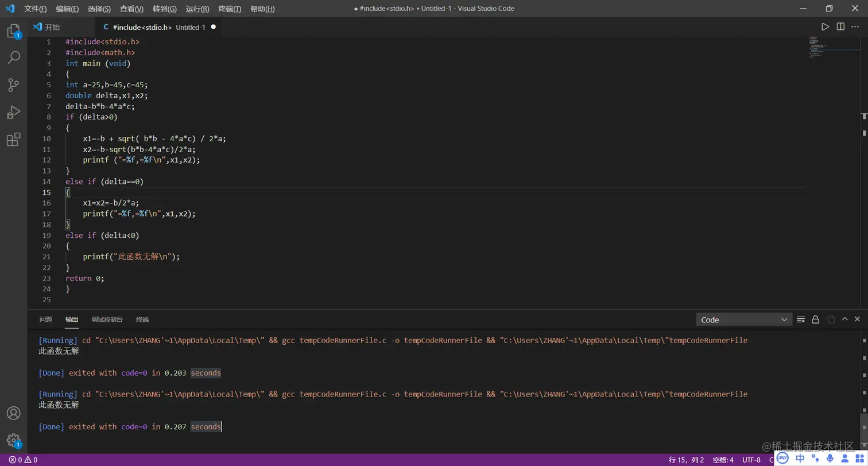The height and width of the screenshot is (466, 868).
Task: Close the bottom panel with the X
Action: (858, 319)
